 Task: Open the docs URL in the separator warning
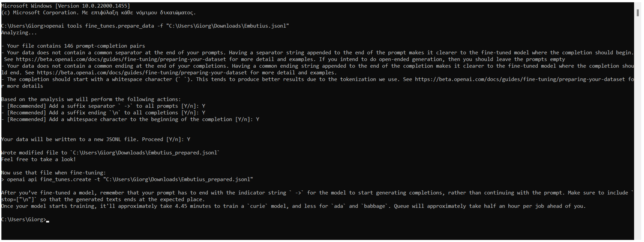click(x=121, y=59)
